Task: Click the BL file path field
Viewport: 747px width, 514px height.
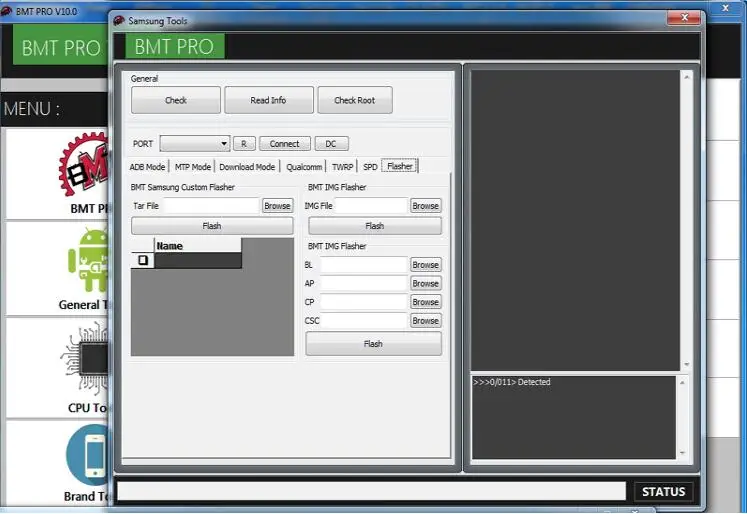Action: click(x=364, y=264)
